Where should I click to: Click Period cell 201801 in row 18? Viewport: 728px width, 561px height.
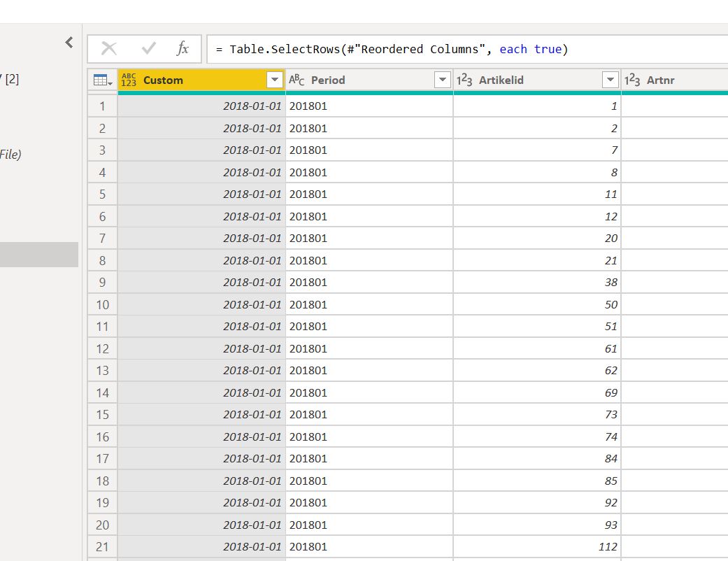click(x=369, y=481)
